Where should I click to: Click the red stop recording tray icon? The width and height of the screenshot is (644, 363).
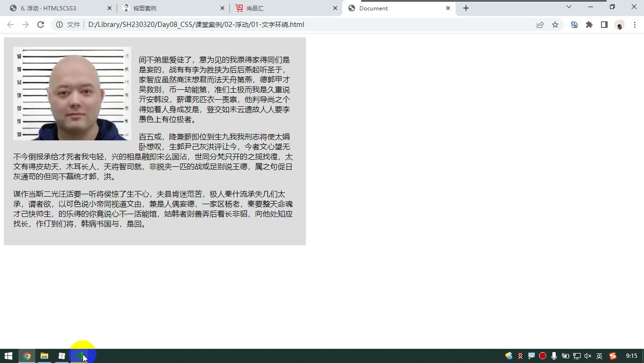click(543, 356)
